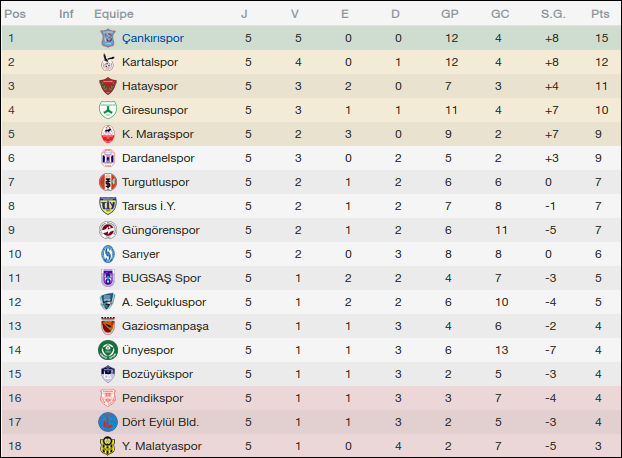Sort by S.G. goal difference header
The height and width of the screenshot is (458, 622).
tap(552, 14)
